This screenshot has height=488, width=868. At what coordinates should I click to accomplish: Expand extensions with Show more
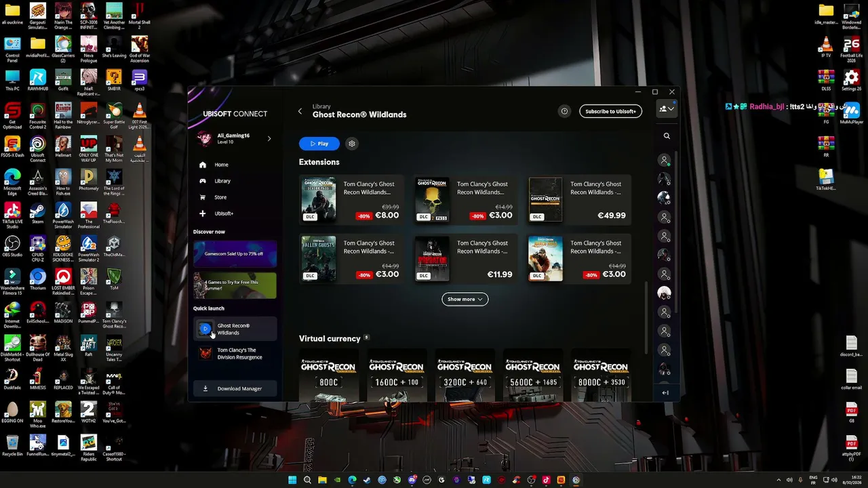pyautogui.click(x=465, y=299)
